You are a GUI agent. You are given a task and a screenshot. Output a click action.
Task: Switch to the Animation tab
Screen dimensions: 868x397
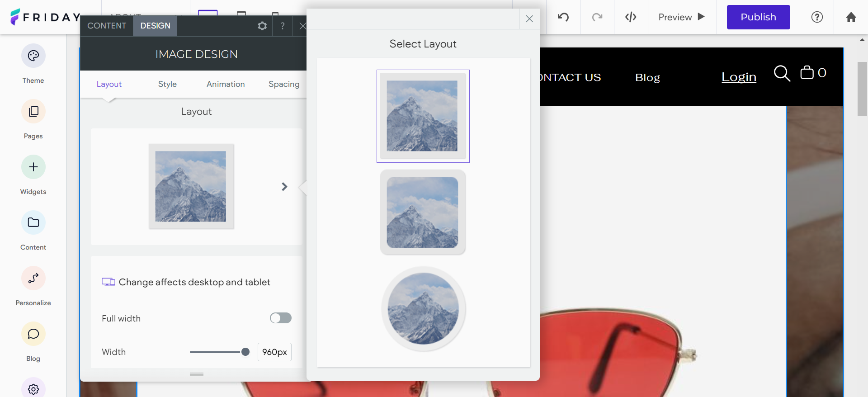click(226, 84)
